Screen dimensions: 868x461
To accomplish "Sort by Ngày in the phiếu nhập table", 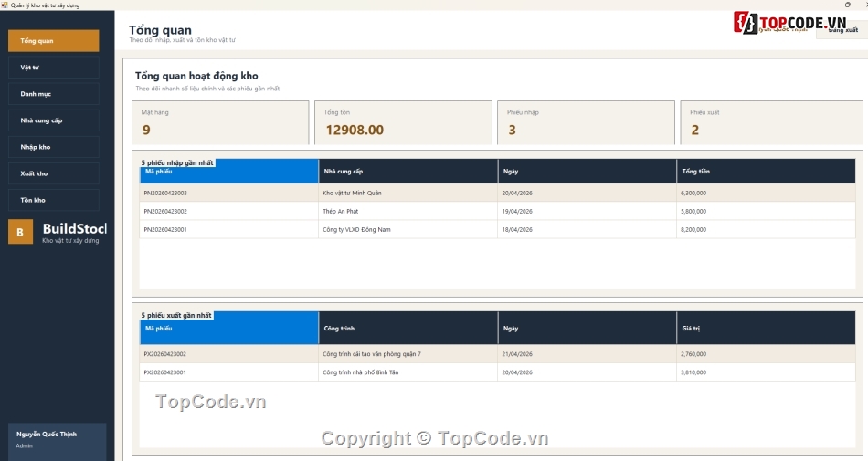I will tap(587, 172).
